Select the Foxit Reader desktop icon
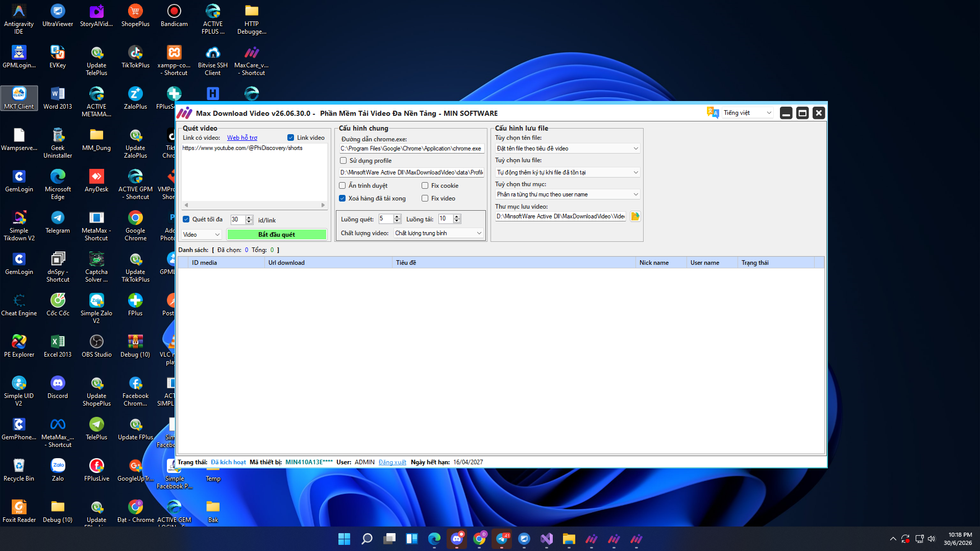 pos(19,512)
